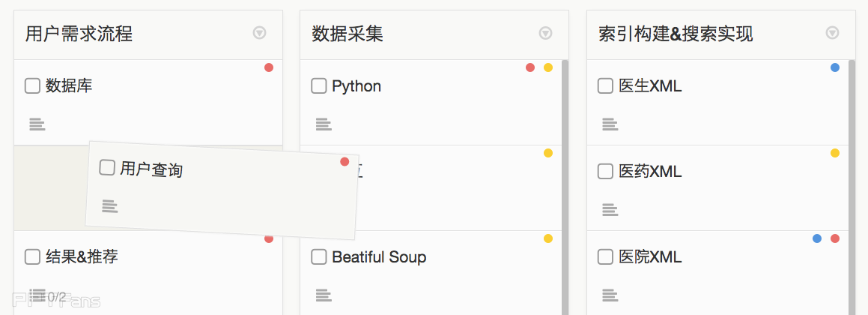
Task: Open the 用户需求流程 list dropdown menu
Action: coord(259,33)
